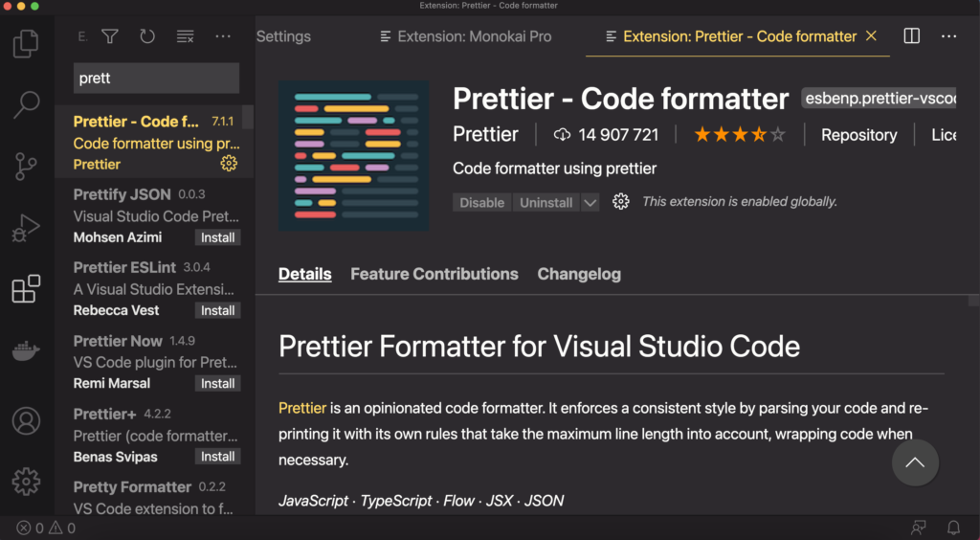Refresh the extensions list
980x540 pixels.
pos(147,37)
